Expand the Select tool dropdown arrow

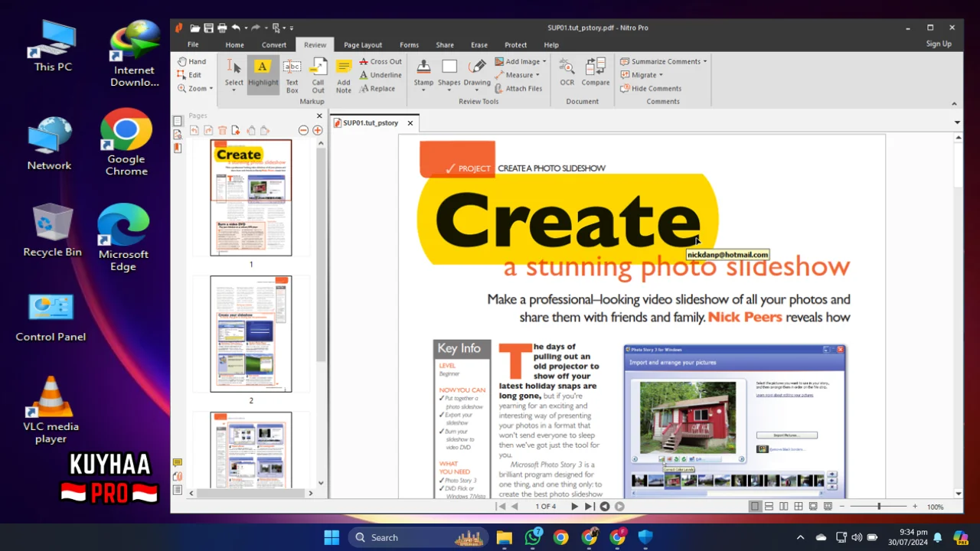(x=234, y=90)
